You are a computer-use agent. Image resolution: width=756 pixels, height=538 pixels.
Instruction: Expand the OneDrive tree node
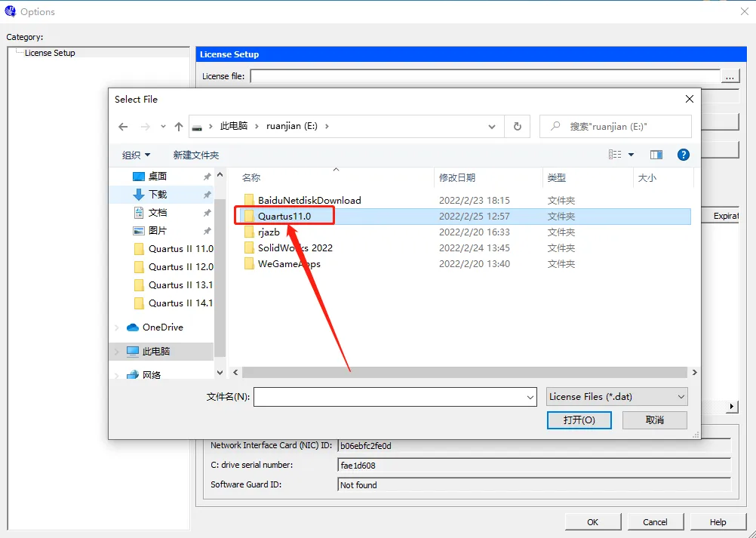117,327
